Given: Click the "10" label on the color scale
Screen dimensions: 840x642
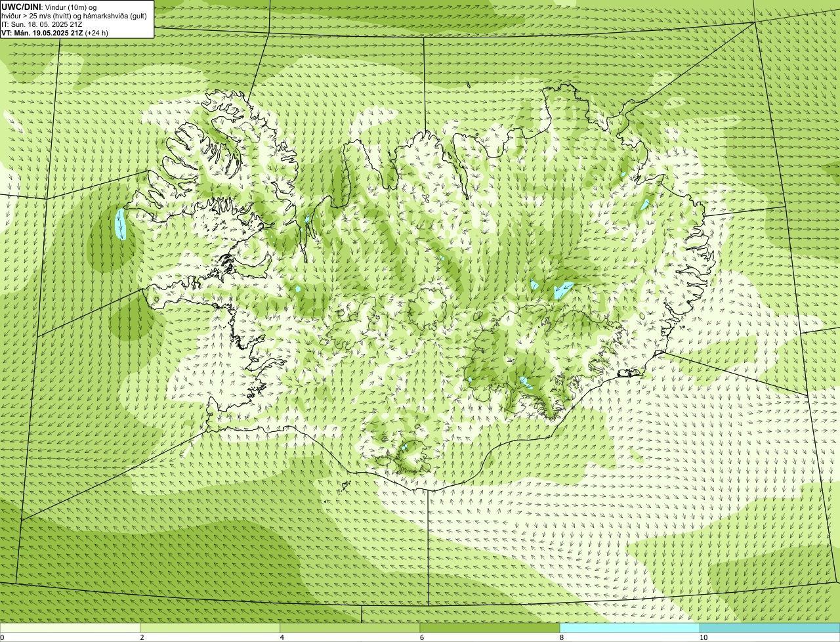Looking at the screenshot, I should 703,637.
